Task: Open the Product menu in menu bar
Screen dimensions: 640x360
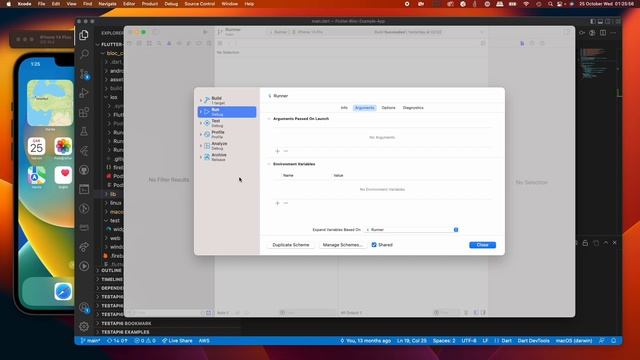Action: click(150, 4)
